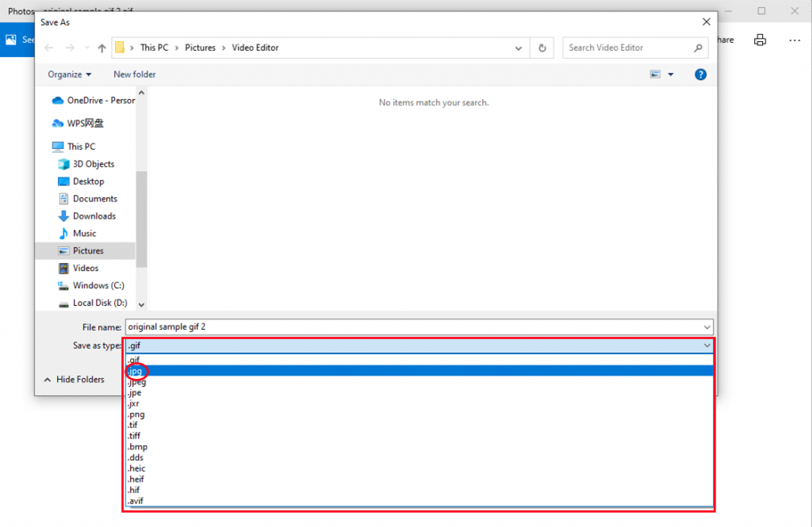This screenshot has height=527, width=812.
Task: Select the Downloads folder icon
Action: click(65, 216)
